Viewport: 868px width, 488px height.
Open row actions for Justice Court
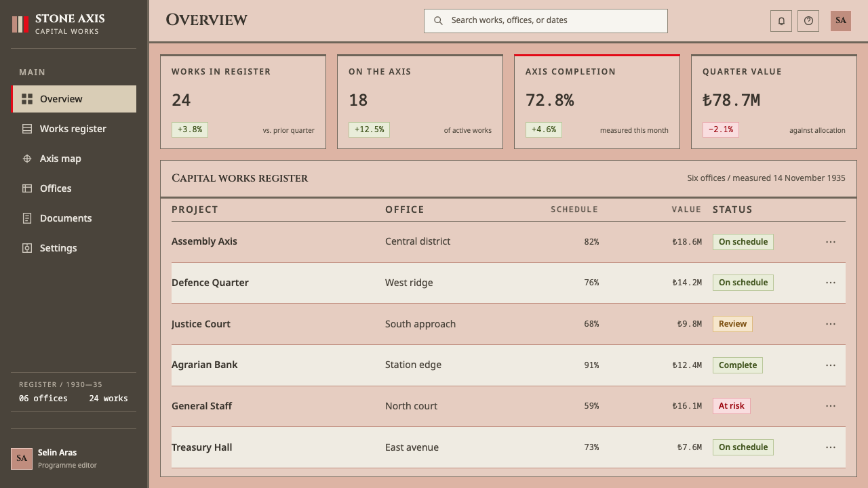click(831, 324)
